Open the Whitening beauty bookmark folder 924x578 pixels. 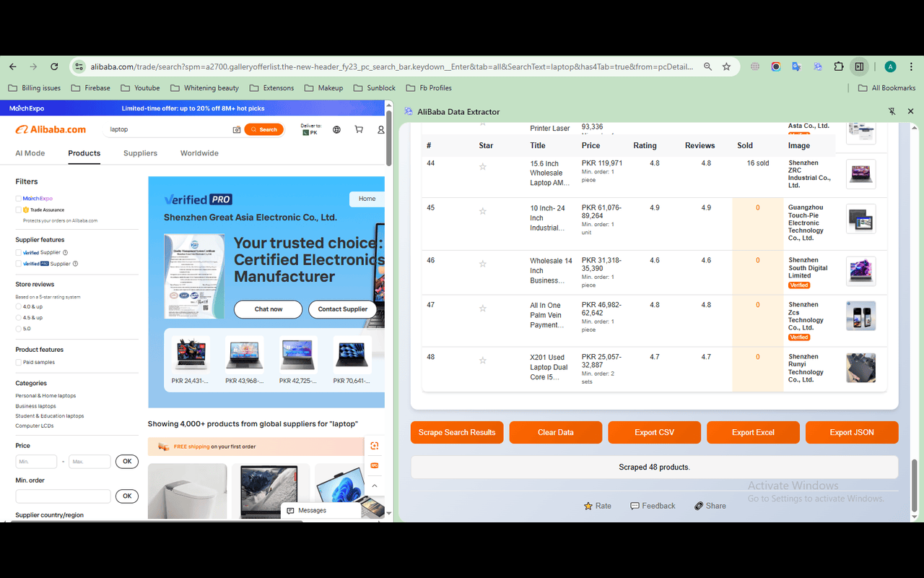click(x=205, y=88)
